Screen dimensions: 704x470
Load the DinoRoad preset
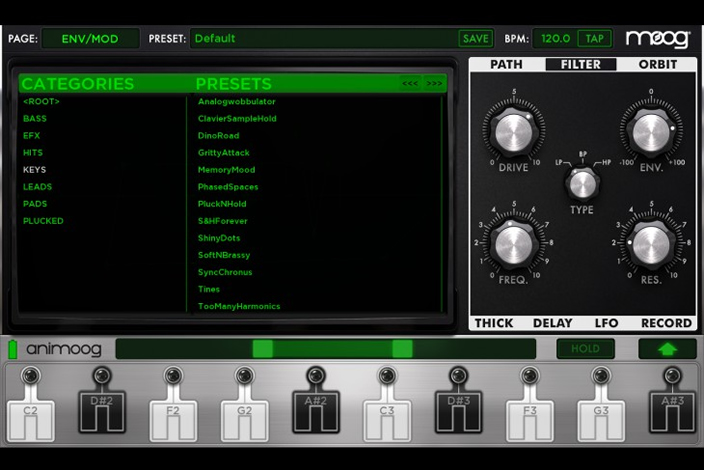(x=219, y=136)
